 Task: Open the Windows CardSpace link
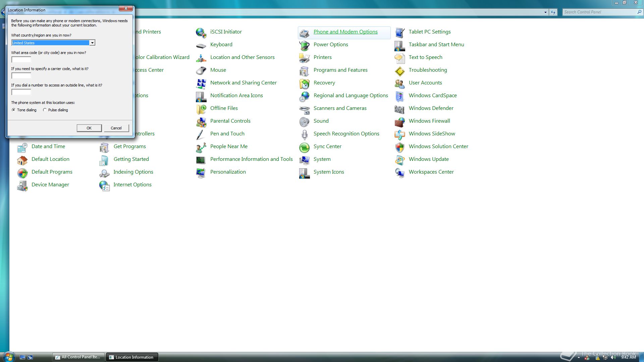pos(433,96)
